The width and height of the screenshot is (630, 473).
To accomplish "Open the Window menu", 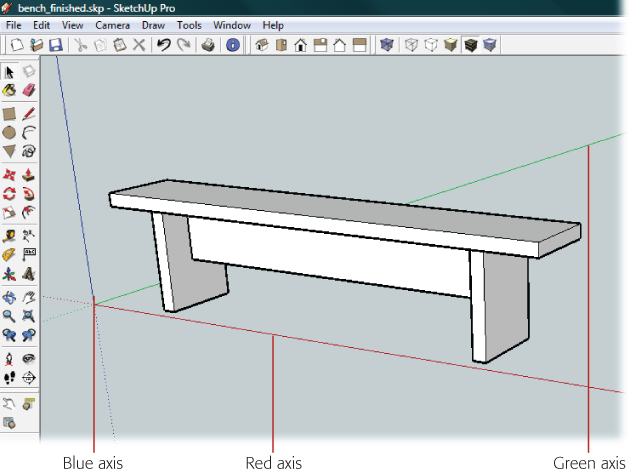I will (232, 24).
